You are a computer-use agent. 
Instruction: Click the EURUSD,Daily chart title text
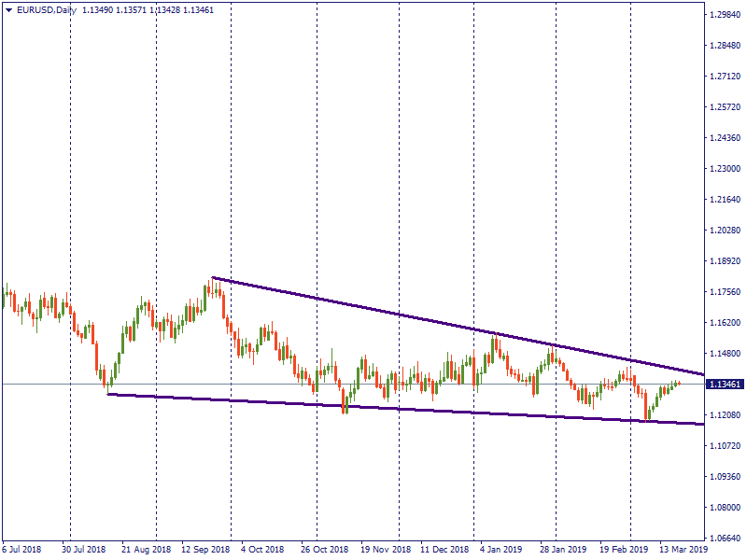(45, 9)
